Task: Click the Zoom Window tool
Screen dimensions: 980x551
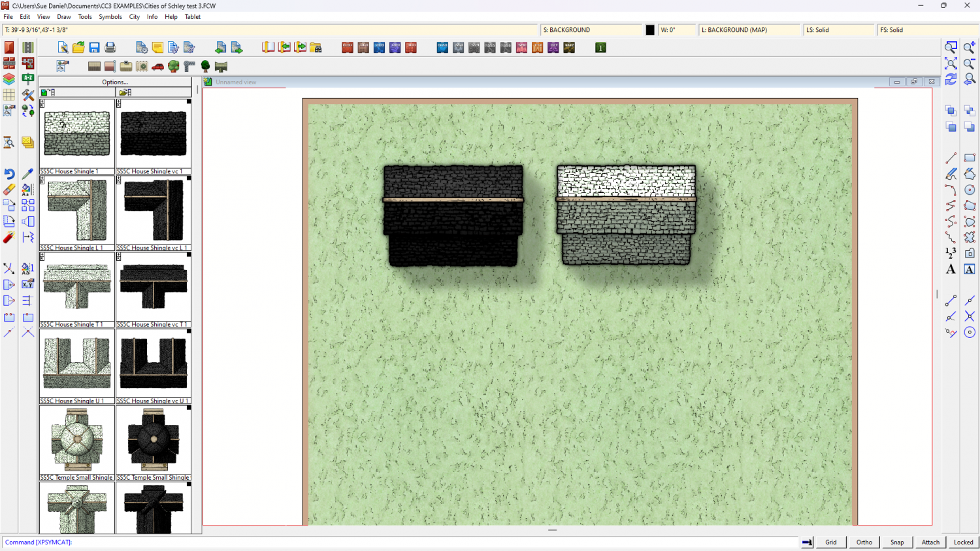Action: click(x=951, y=47)
